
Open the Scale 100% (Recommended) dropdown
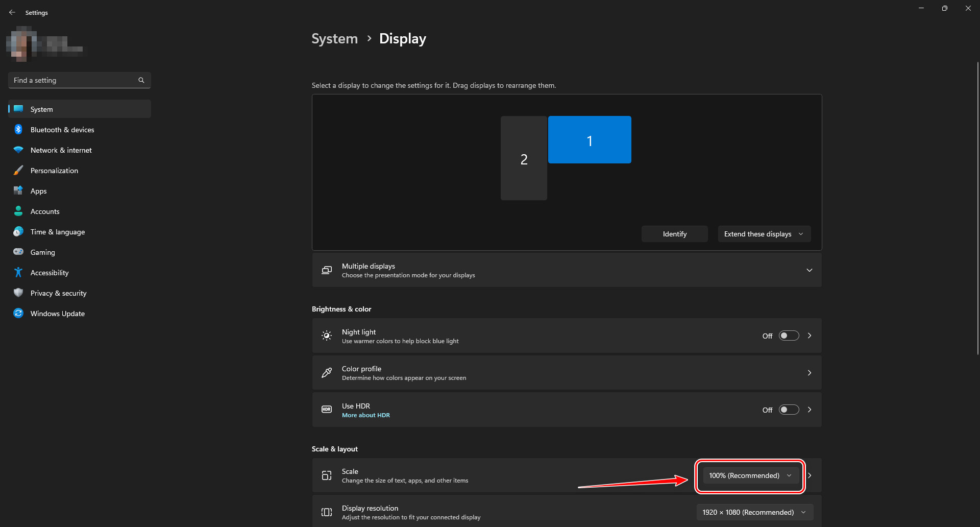750,475
